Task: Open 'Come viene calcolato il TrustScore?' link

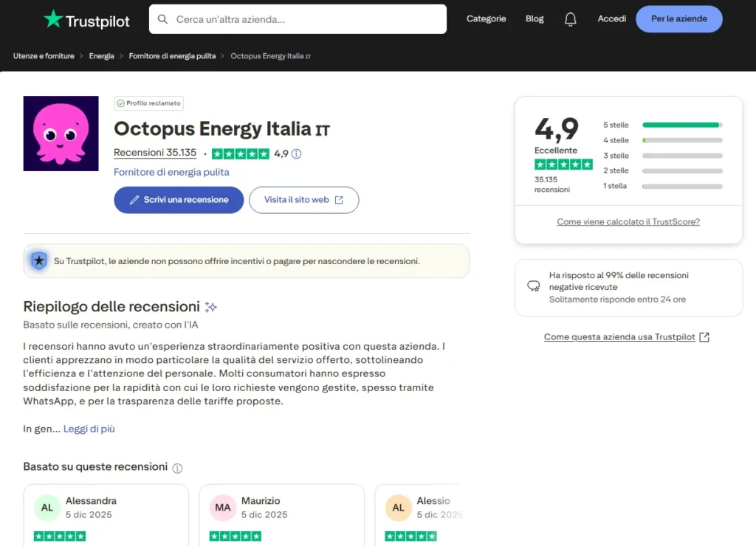Action: [x=628, y=221]
